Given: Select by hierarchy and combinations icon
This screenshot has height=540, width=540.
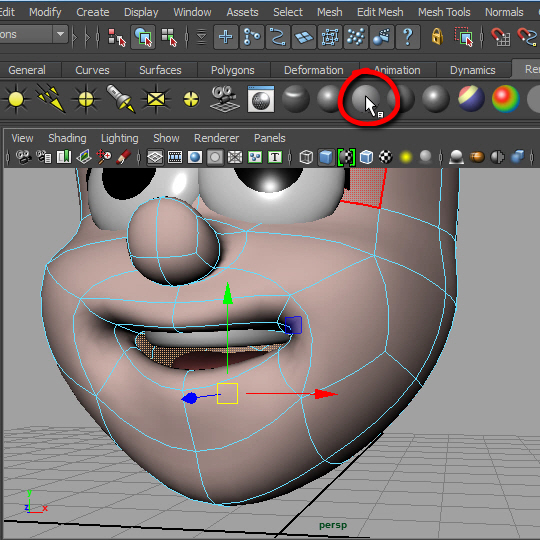Looking at the screenshot, I should click(116, 37).
